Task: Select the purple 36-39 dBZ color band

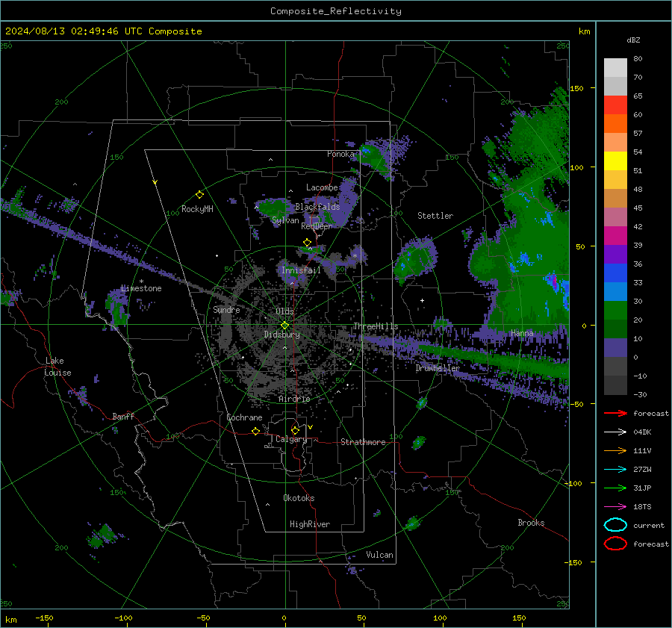Action: pos(615,255)
